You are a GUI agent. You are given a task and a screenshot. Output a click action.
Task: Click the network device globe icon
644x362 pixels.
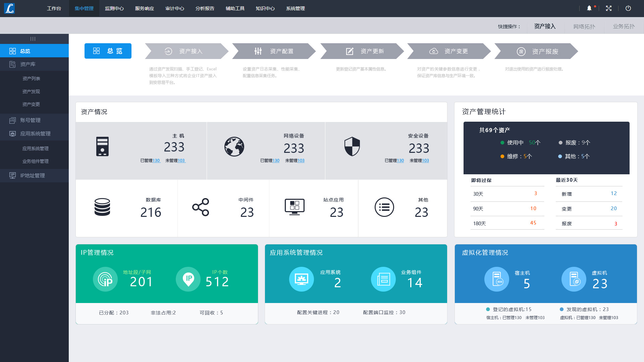pyautogui.click(x=234, y=146)
